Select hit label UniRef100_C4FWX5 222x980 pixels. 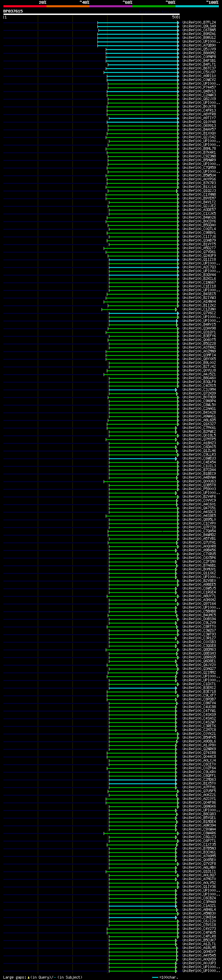[199, 933]
